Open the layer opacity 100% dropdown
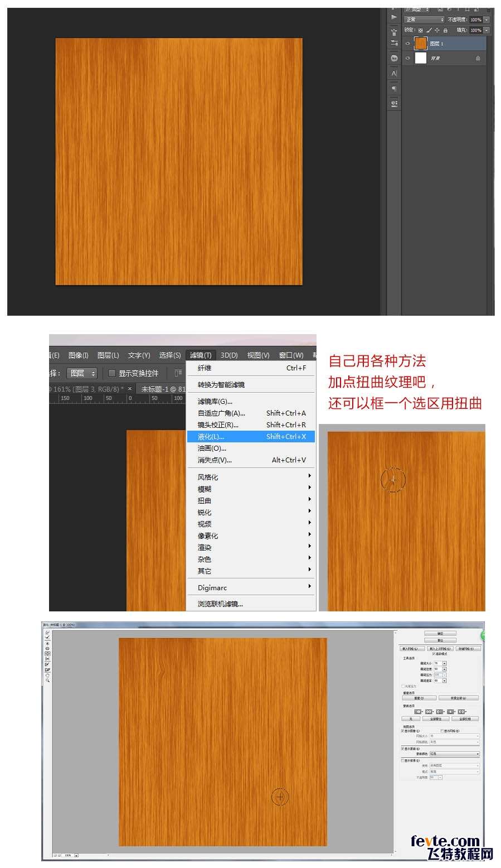The height and width of the screenshot is (868, 501). (x=487, y=20)
